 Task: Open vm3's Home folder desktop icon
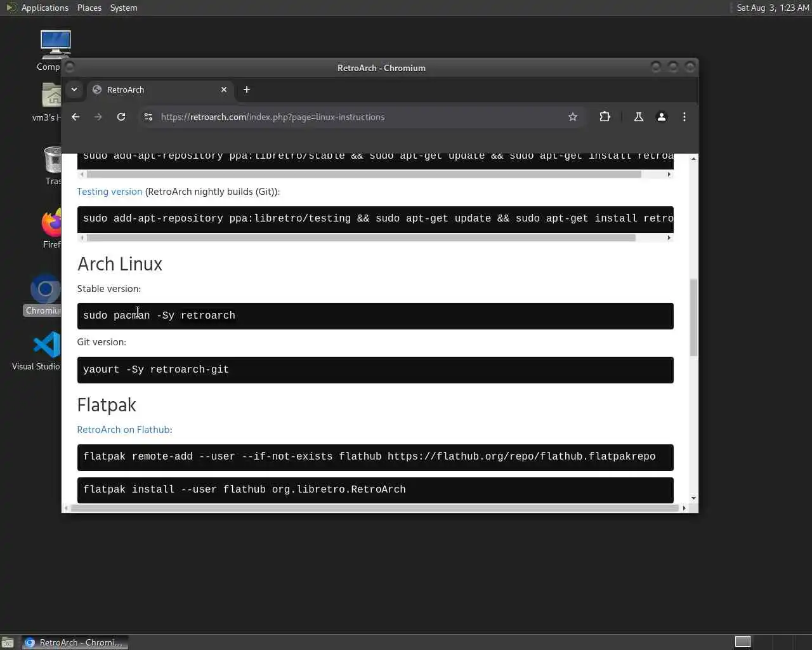click(48, 103)
